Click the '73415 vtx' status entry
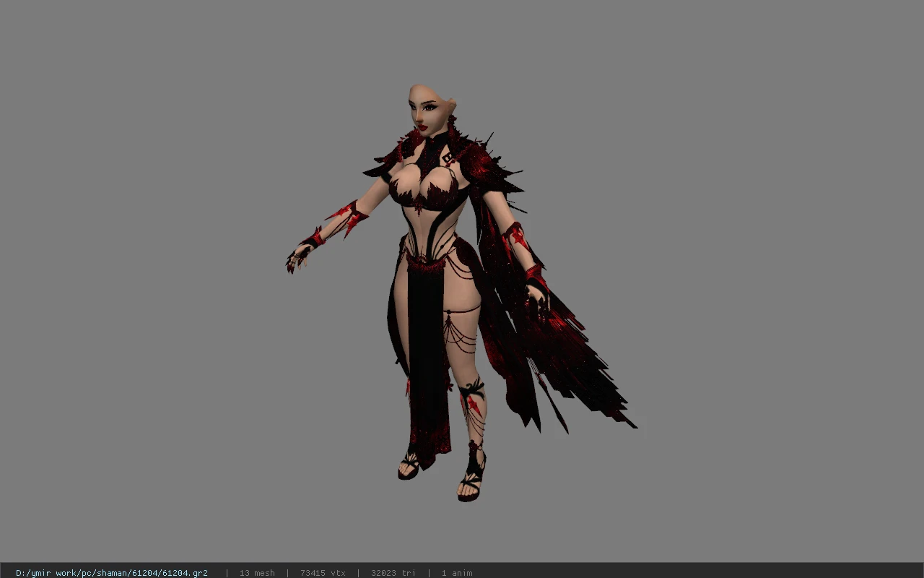924x578 pixels. point(323,573)
